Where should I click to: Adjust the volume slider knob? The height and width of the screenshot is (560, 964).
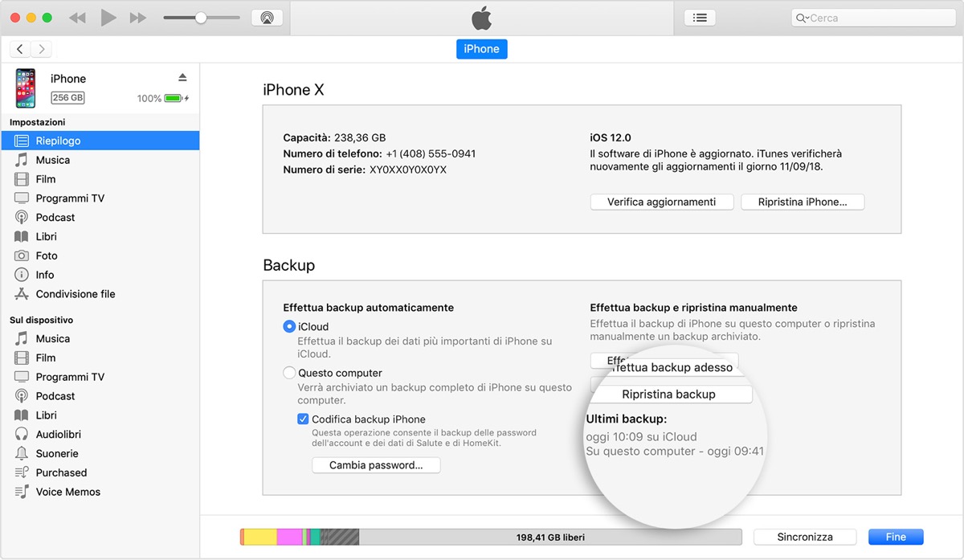coord(201,18)
